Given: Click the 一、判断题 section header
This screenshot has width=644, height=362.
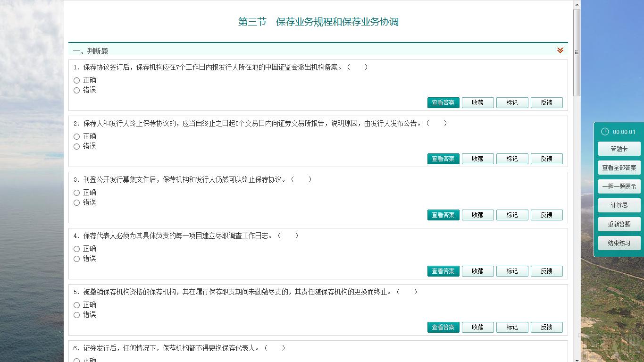Looking at the screenshot, I should click(91, 51).
